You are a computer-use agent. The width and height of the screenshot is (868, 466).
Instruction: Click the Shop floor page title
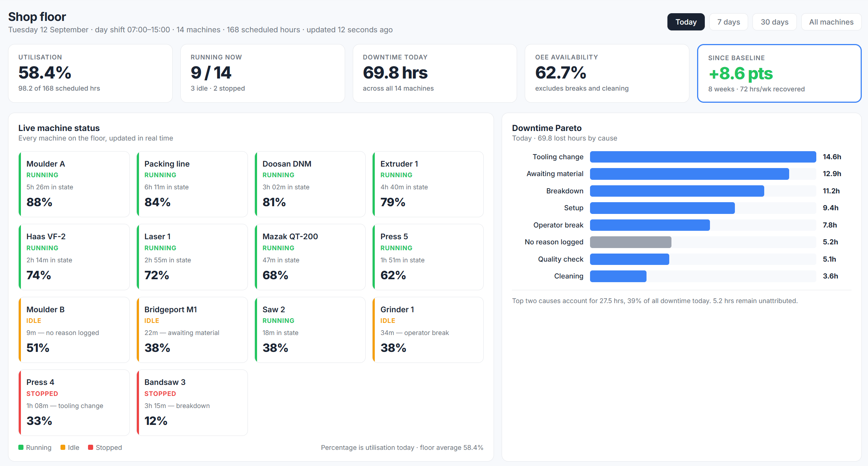click(x=37, y=17)
